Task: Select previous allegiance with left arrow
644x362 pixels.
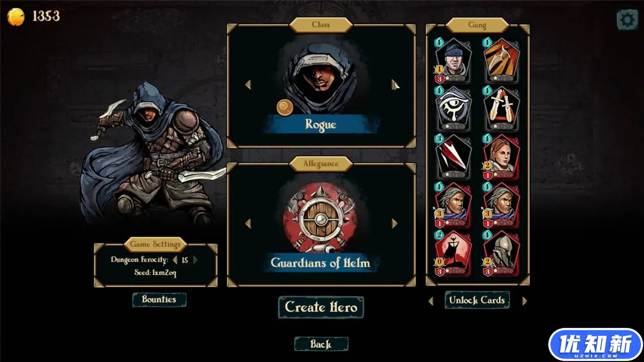Action: coord(248,223)
